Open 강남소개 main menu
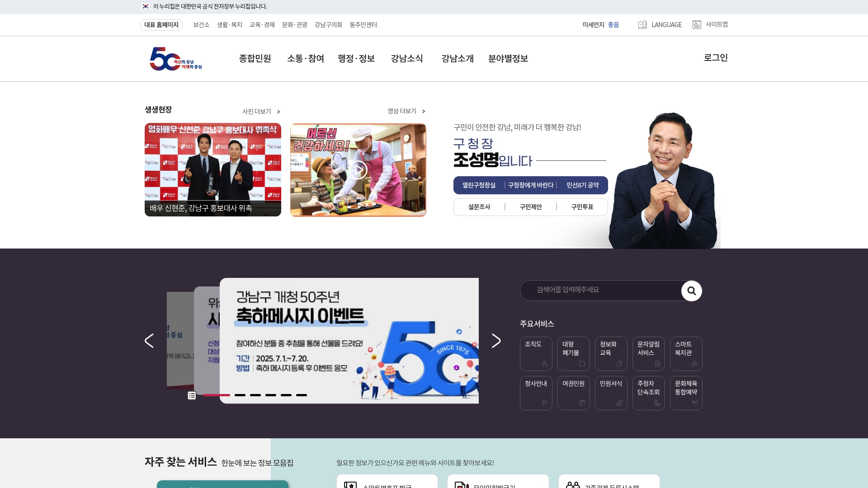Image resolution: width=868 pixels, height=488 pixels. coord(458,58)
